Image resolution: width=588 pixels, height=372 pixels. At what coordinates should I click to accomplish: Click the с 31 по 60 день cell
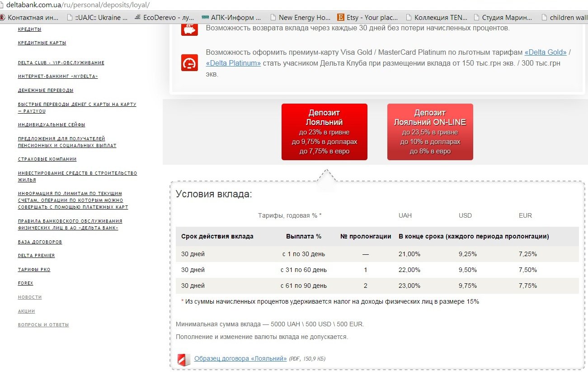click(x=304, y=270)
